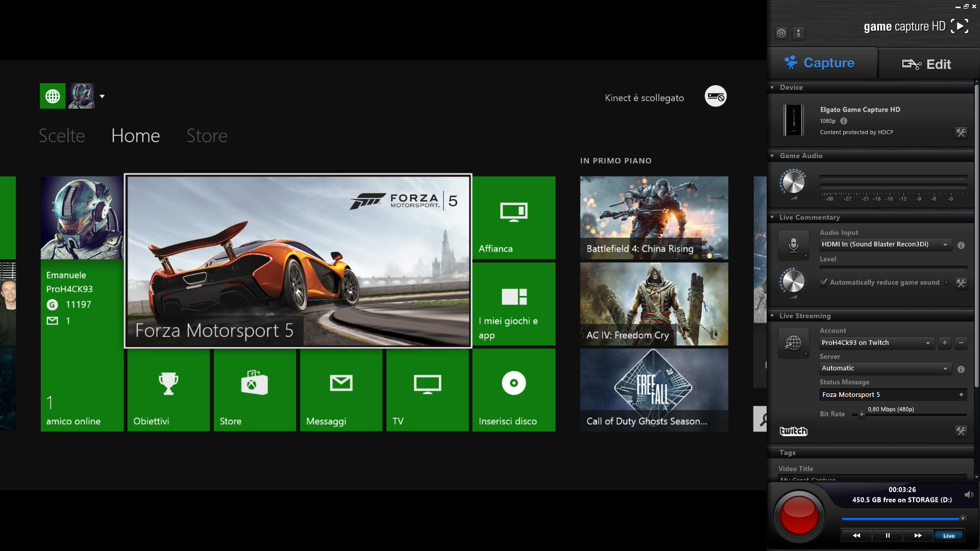Collapse the Live Commentary section

772,218
